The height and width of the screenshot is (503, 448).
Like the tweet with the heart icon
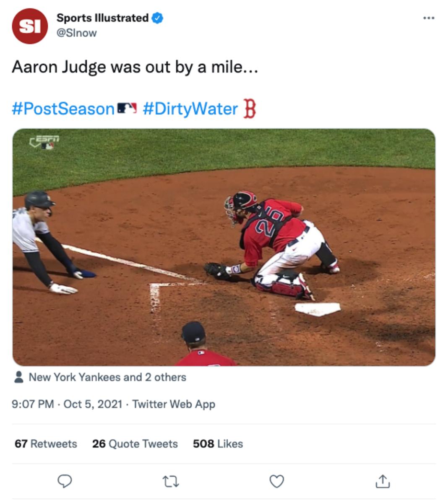coord(276,481)
